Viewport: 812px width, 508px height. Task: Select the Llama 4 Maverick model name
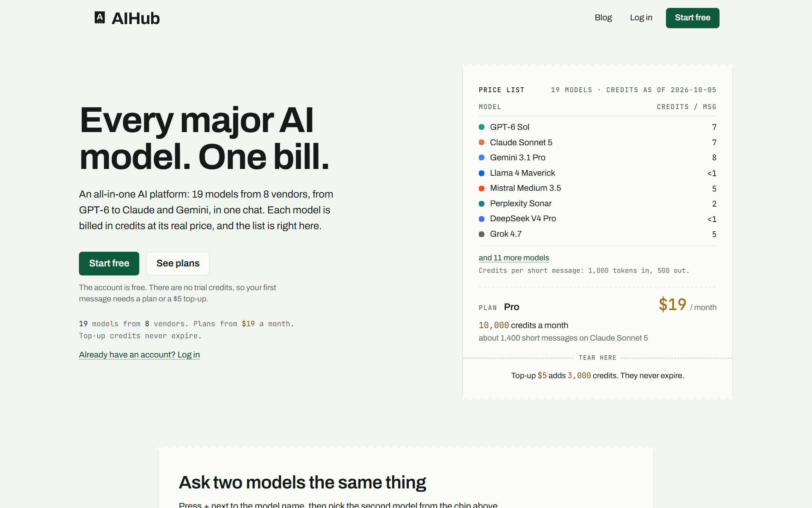coord(522,173)
